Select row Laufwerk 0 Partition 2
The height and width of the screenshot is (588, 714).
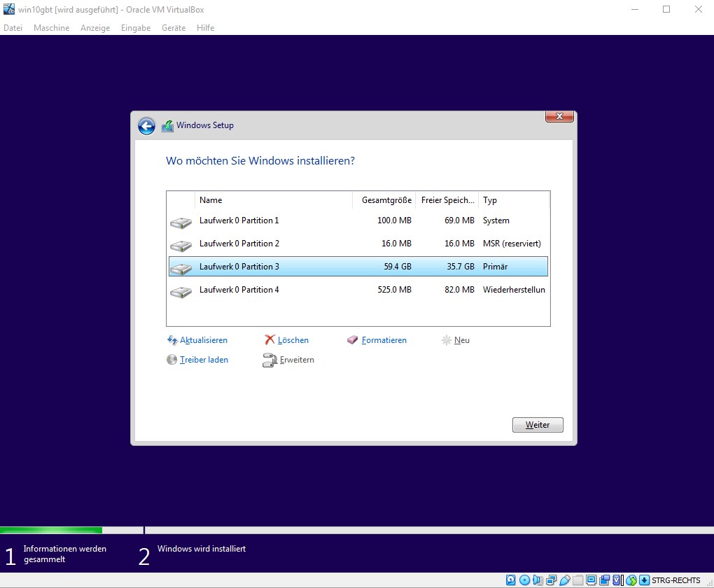tap(358, 244)
